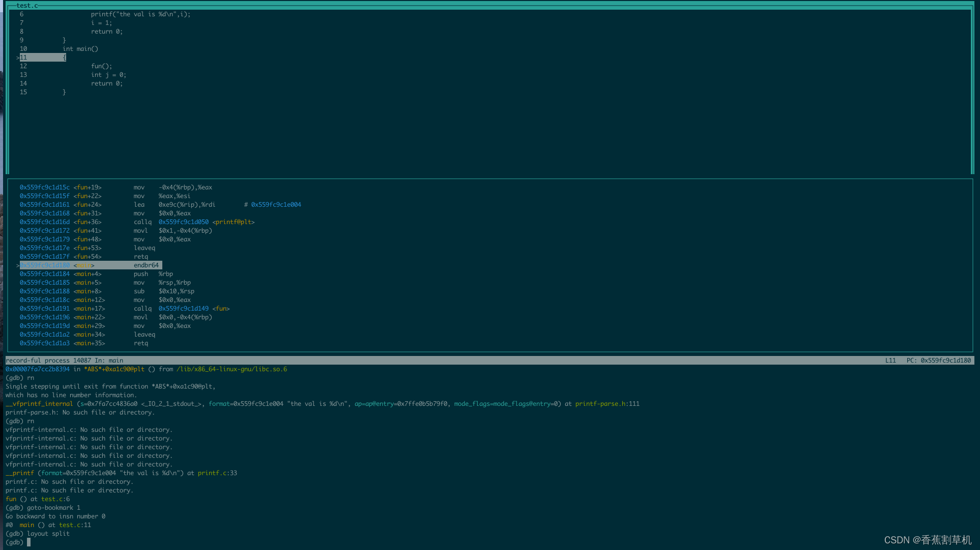Click the 0x559fc9c1e004 comment address in lea row

pos(276,205)
